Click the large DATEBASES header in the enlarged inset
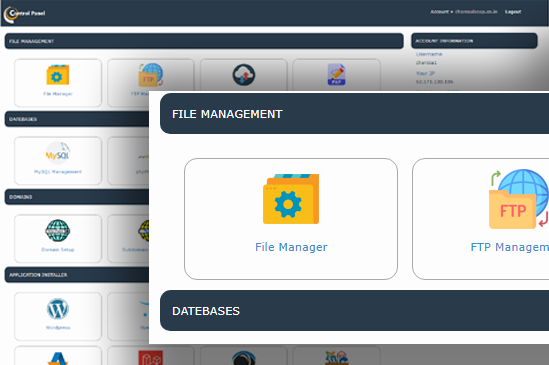 (x=354, y=310)
